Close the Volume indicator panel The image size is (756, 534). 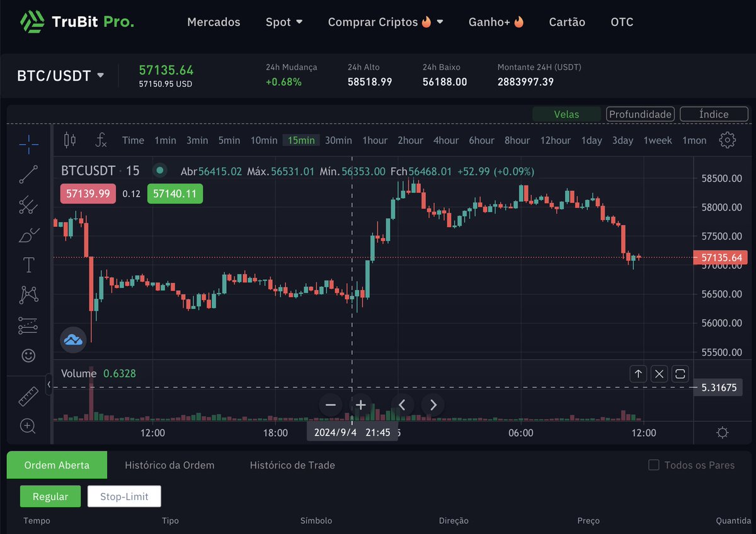(x=659, y=373)
